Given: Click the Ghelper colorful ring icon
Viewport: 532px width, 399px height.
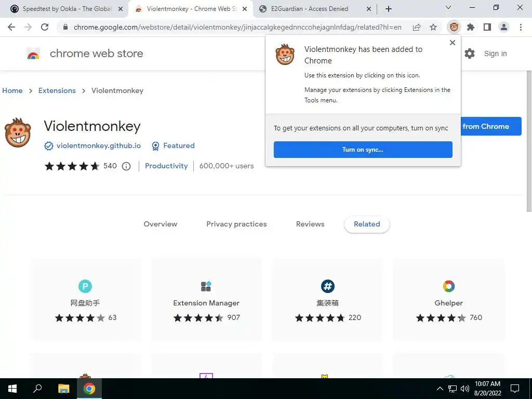Looking at the screenshot, I should tap(448, 286).
